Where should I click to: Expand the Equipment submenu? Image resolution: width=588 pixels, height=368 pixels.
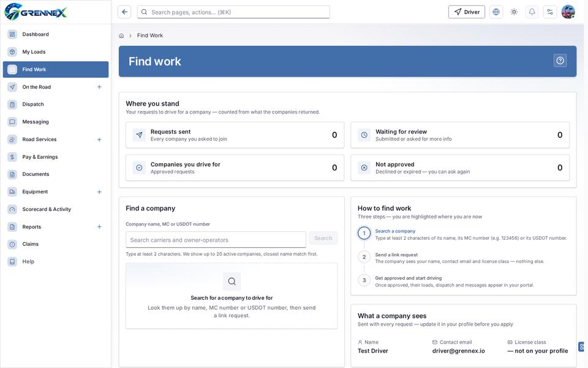[99, 192]
